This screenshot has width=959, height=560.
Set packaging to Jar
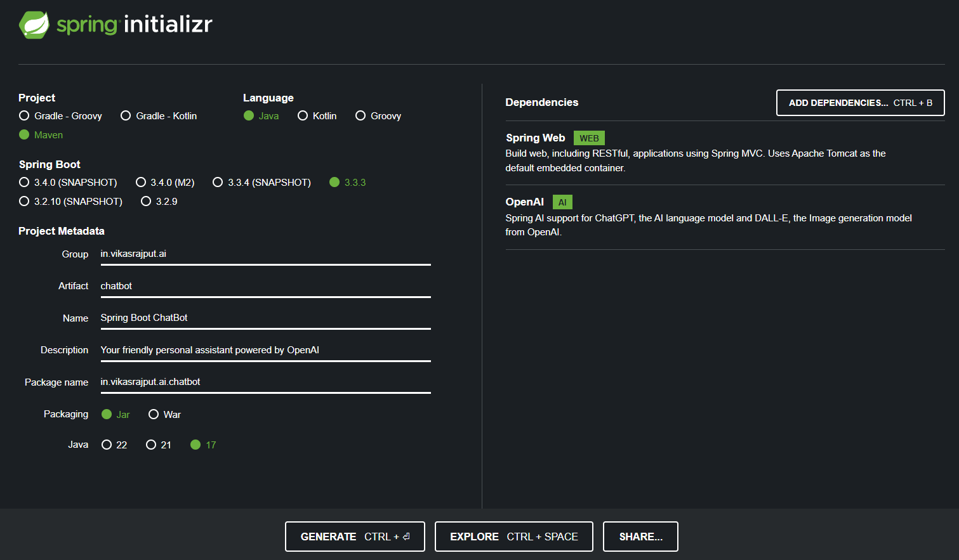(x=116, y=414)
